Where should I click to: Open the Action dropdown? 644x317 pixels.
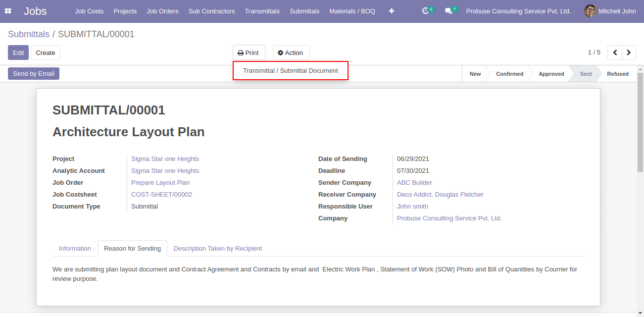tap(291, 53)
